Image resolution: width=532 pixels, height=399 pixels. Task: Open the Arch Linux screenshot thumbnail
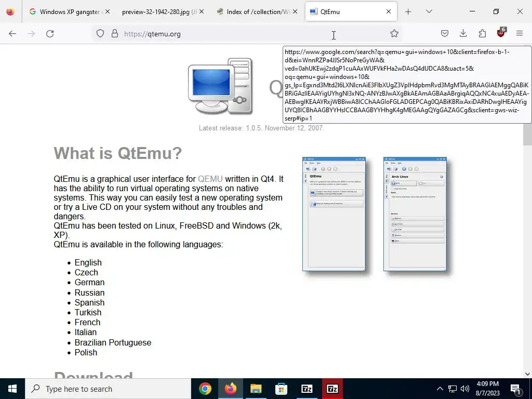pyautogui.click(x=415, y=214)
